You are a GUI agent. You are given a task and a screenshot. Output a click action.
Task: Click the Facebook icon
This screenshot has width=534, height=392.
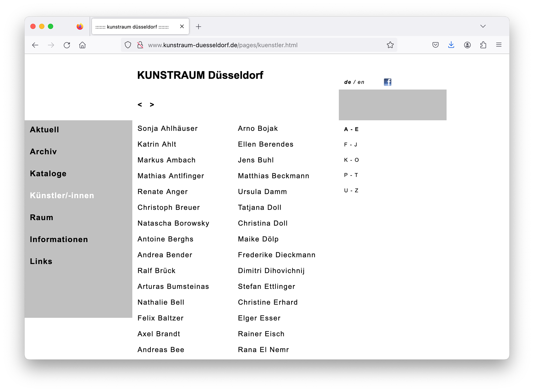[x=387, y=82]
